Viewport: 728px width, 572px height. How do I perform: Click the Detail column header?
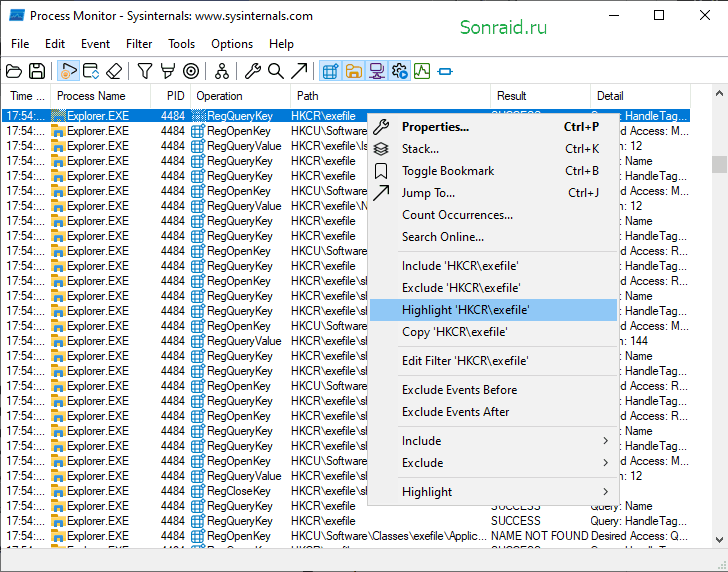[640, 96]
